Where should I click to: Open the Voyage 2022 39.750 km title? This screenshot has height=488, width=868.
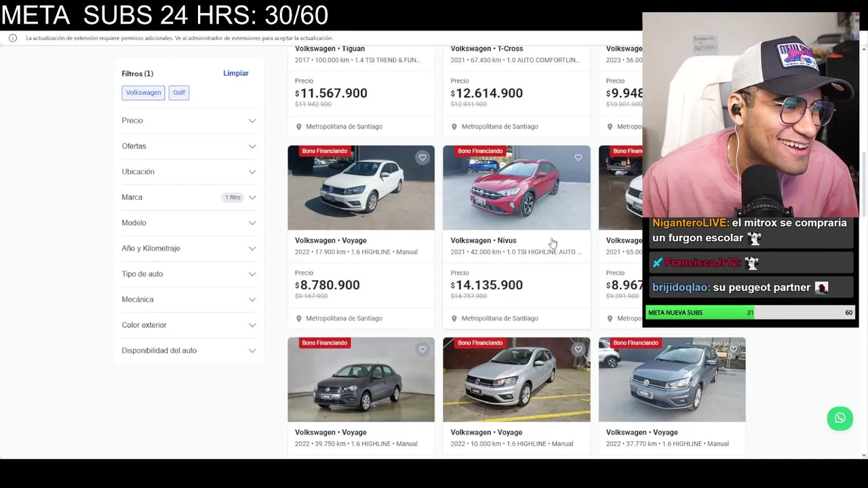(330, 432)
